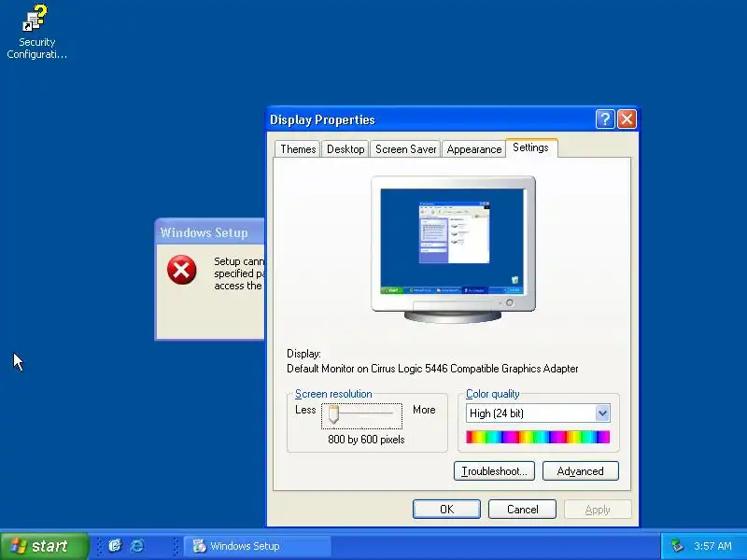Click the Default Monitor adapter description text

click(x=432, y=369)
